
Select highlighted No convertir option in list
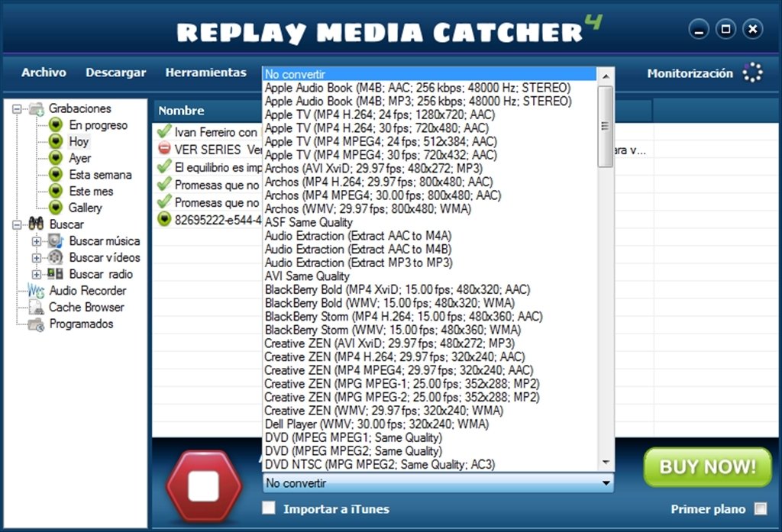click(430, 74)
